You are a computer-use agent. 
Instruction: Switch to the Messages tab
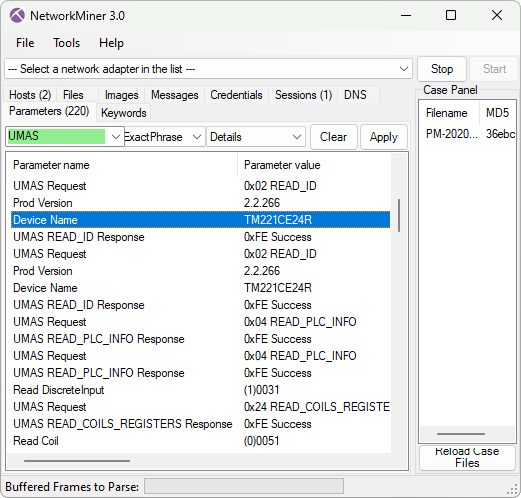tap(175, 95)
